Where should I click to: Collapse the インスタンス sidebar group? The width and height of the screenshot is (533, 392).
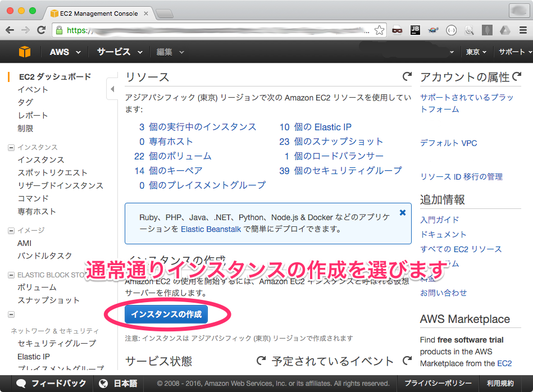[x=11, y=148]
